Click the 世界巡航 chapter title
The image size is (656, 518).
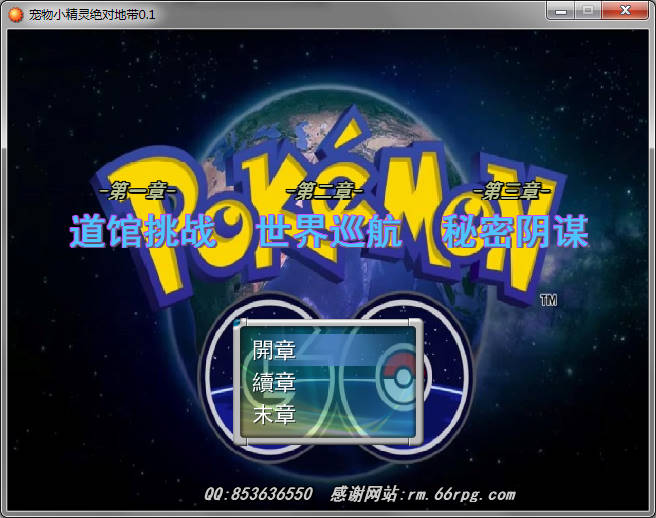(x=328, y=231)
